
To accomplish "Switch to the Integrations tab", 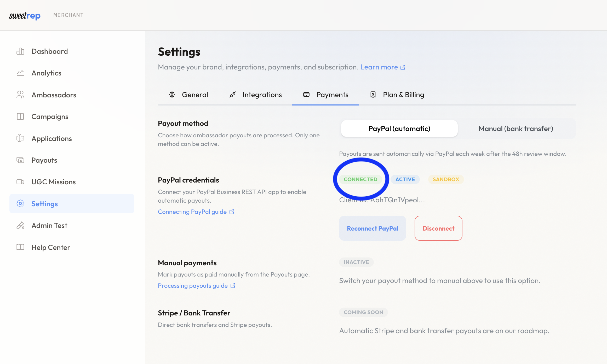I will click(256, 95).
